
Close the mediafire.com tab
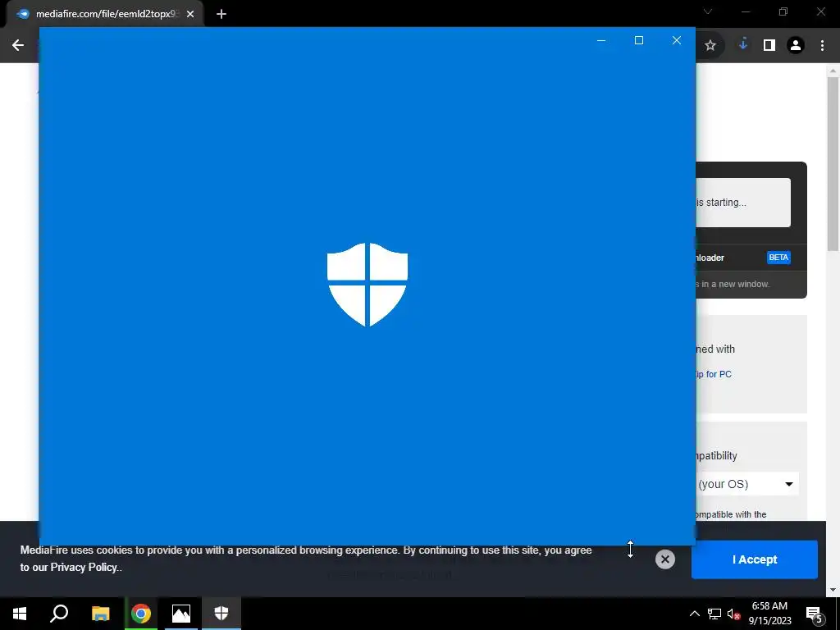click(x=190, y=14)
